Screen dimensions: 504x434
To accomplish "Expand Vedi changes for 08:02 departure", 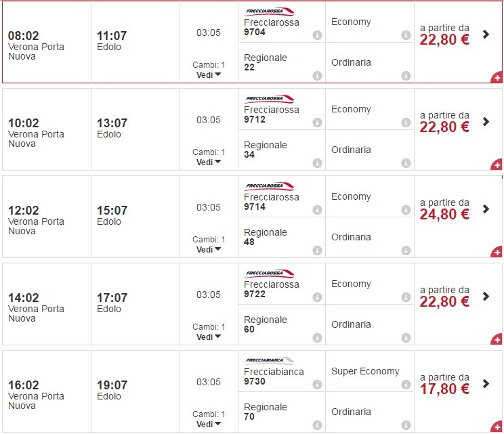I will (x=209, y=74).
